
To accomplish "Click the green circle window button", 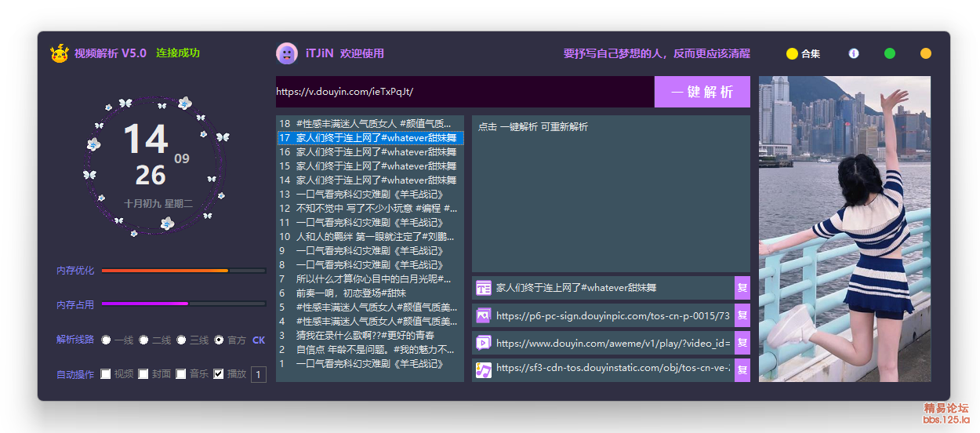I will pyautogui.click(x=890, y=53).
